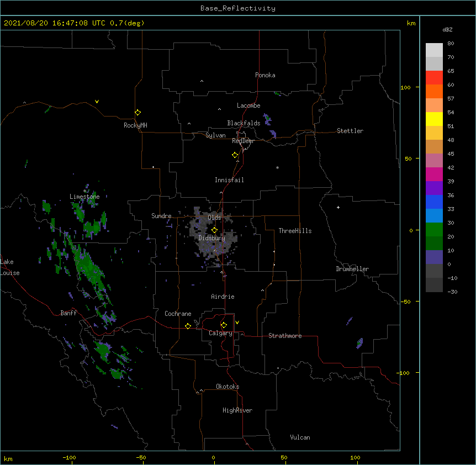476x465 pixels.
Task: Click the Calgary city label
Action: pyautogui.click(x=221, y=333)
